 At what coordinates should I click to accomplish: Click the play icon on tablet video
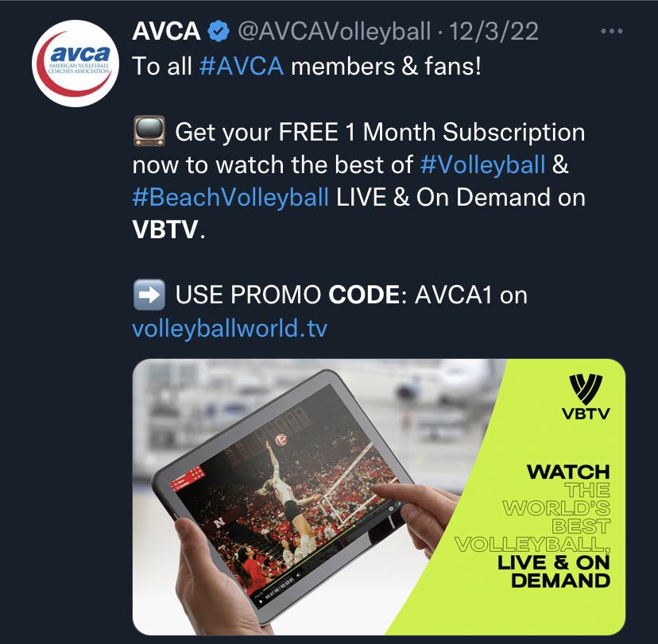click(x=261, y=602)
